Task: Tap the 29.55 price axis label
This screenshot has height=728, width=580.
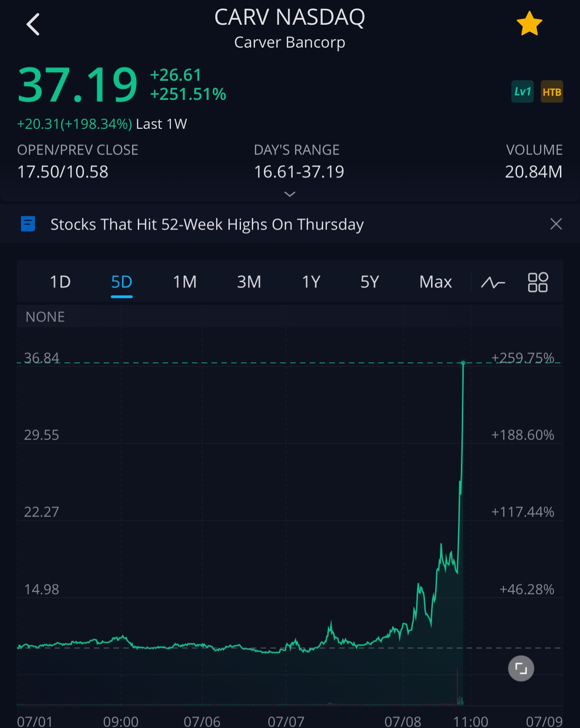Action: pyautogui.click(x=42, y=435)
